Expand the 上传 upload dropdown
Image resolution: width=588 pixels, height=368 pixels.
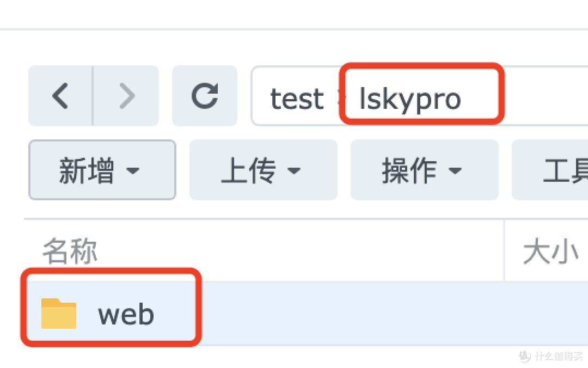click(x=263, y=170)
